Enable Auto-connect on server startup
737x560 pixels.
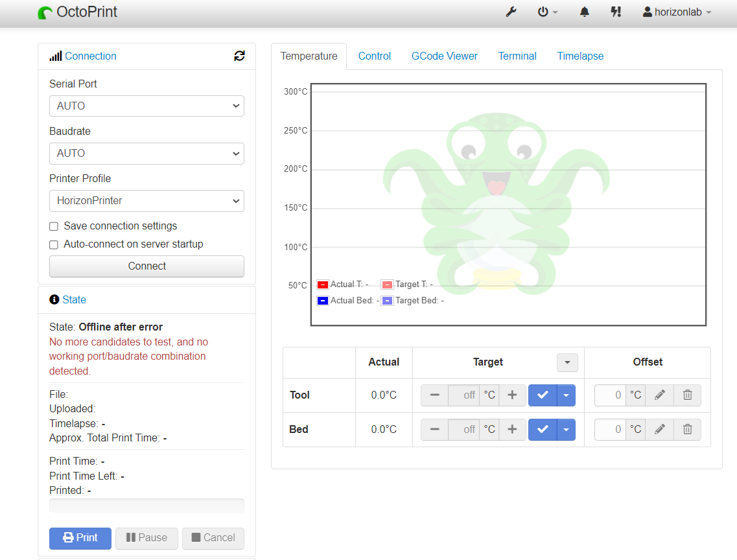pos(54,245)
